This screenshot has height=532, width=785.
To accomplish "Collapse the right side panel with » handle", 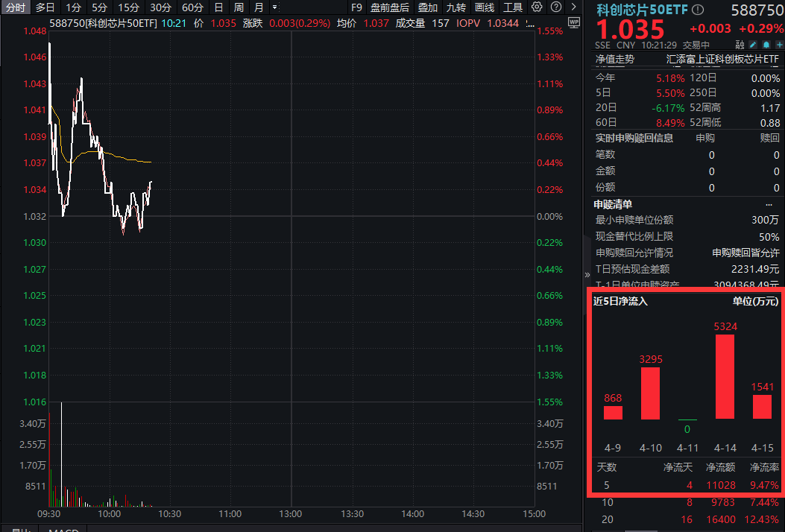I will (x=587, y=275).
